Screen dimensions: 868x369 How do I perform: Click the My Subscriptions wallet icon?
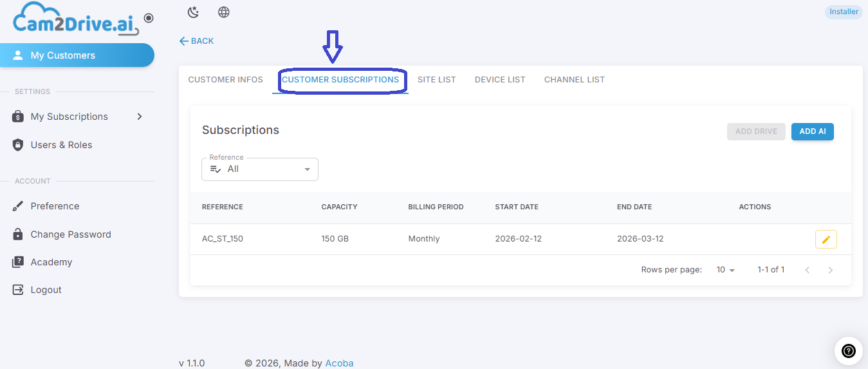click(18, 117)
